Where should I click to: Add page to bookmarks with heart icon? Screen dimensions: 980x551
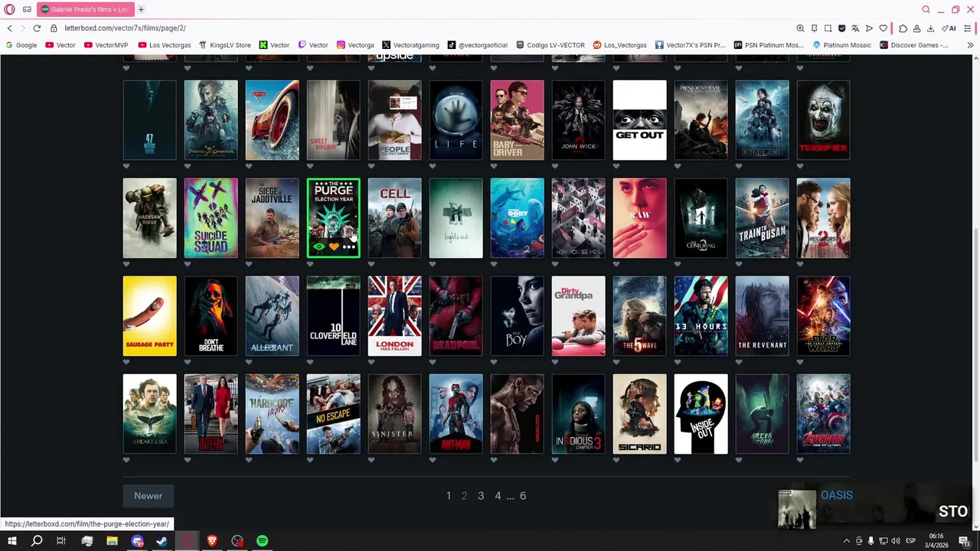(x=883, y=28)
